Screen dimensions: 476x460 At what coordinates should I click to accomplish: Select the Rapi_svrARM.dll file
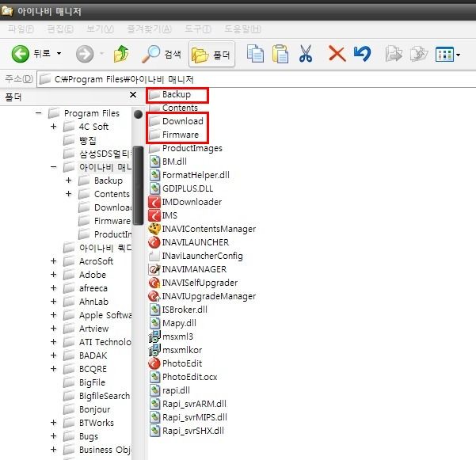coord(188,404)
